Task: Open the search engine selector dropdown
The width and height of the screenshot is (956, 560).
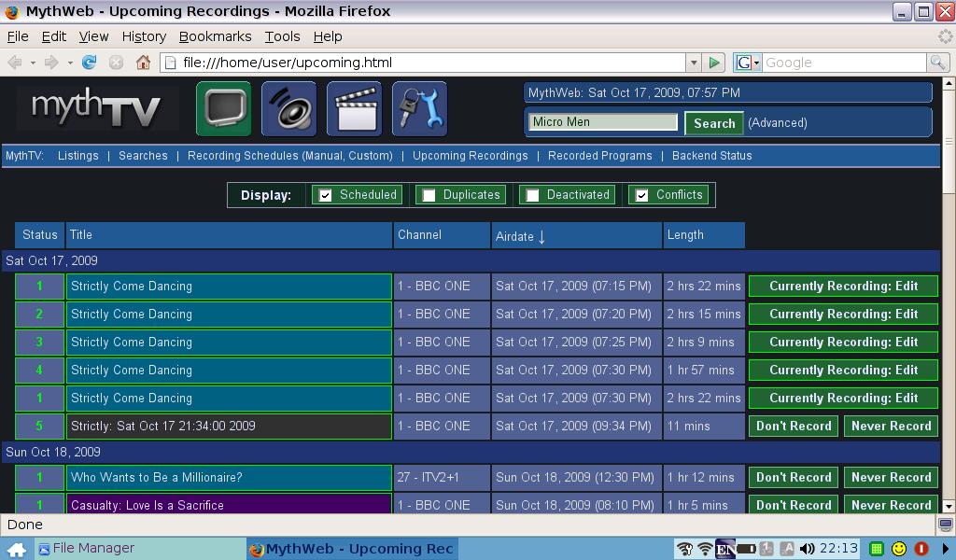Action: coord(749,63)
